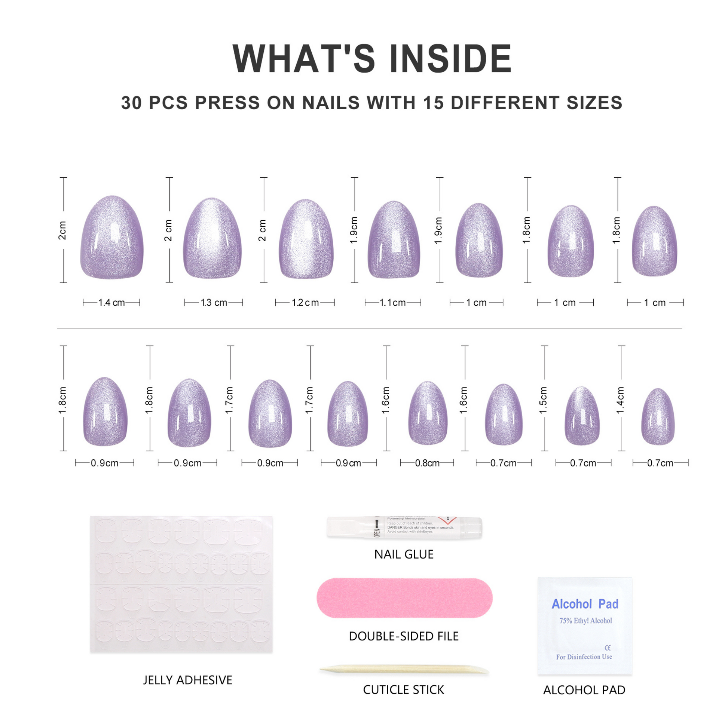Click the "WHAT'S INSIDE" heading
The image size is (728, 728).
pyautogui.click(x=372, y=58)
